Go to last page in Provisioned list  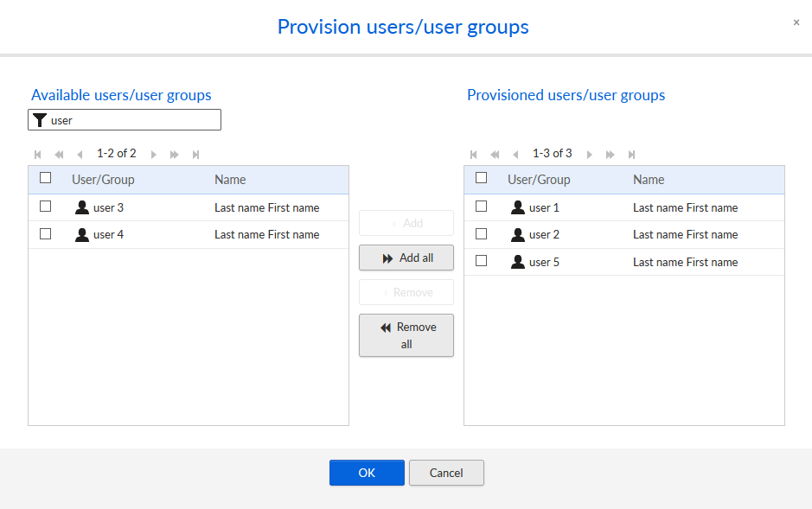point(632,154)
